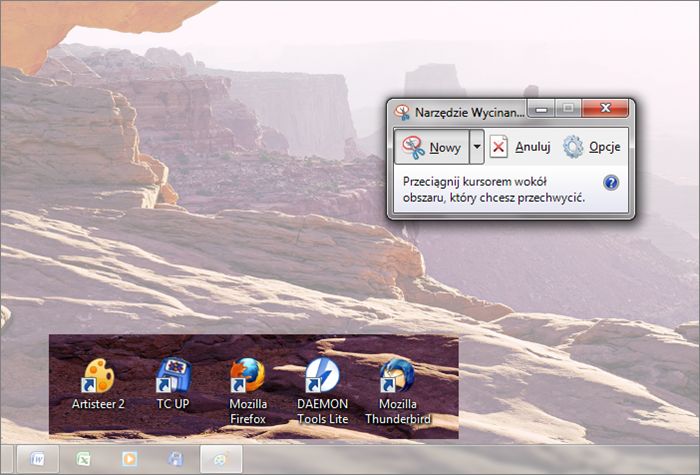The width and height of the screenshot is (700, 475).
Task: Open the dropdown arrow beside Nowy
Action: click(x=477, y=147)
